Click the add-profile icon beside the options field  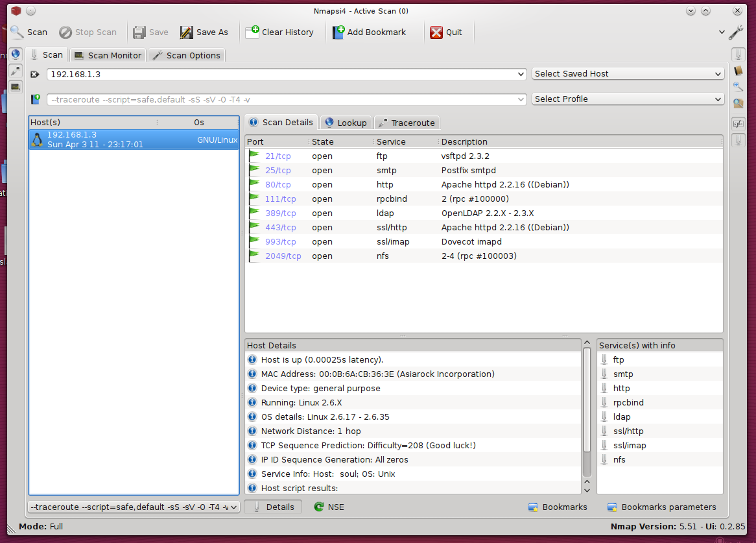click(35, 99)
